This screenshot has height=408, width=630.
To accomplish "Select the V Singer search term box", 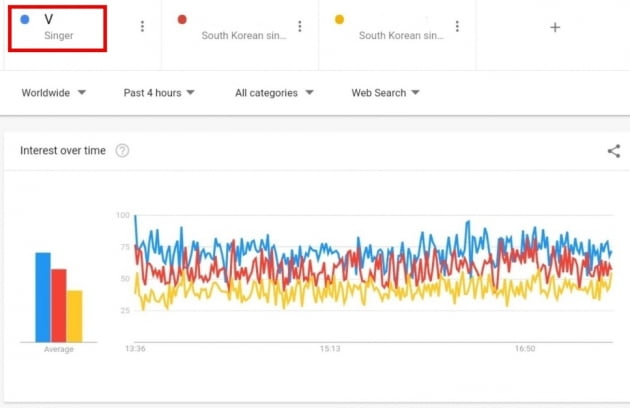I will [x=57, y=29].
